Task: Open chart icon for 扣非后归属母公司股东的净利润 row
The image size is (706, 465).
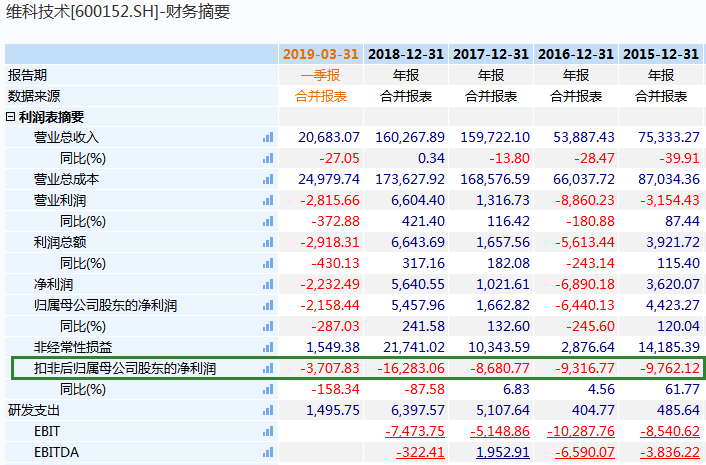Action: point(268,368)
